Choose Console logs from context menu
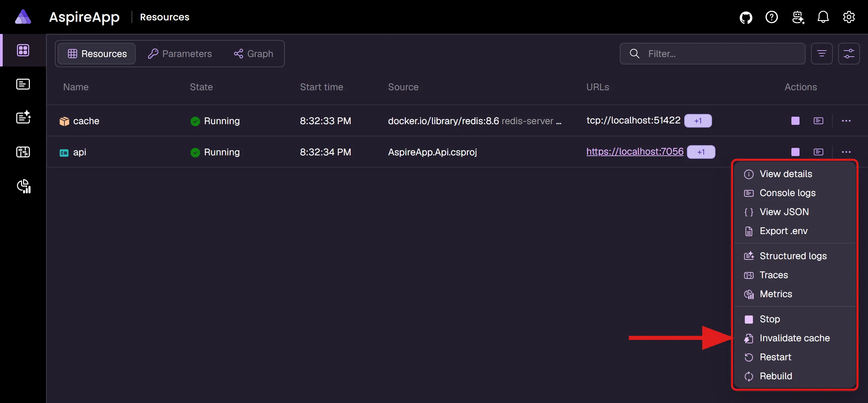The height and width of the screenshot is (403, 868). 795,193
